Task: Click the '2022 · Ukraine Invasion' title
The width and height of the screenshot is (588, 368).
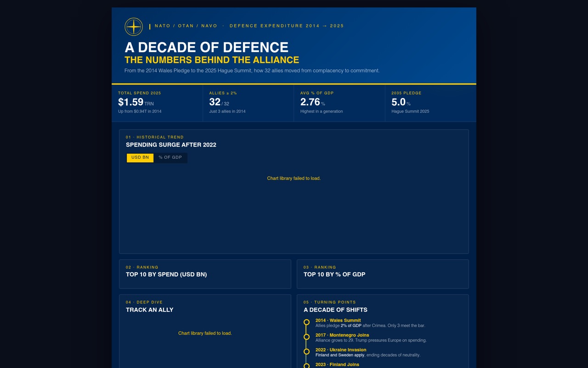Action: pos(341,350)
